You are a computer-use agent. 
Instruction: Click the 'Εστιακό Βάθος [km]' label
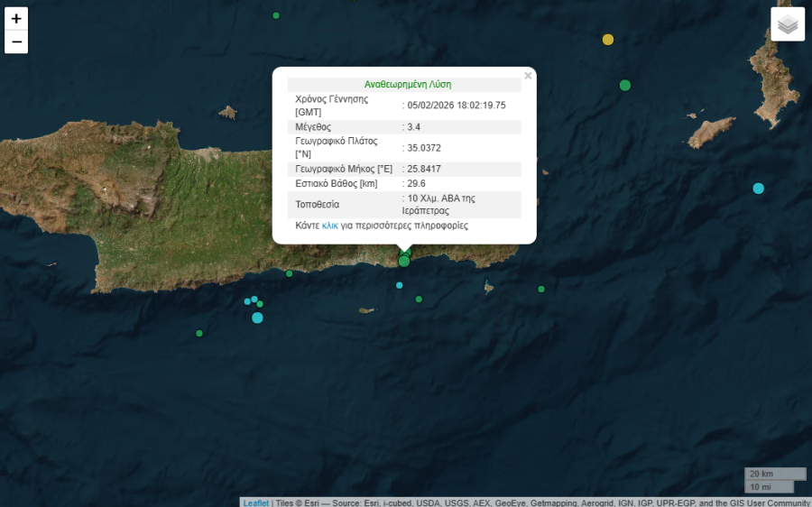click(337, 183)
